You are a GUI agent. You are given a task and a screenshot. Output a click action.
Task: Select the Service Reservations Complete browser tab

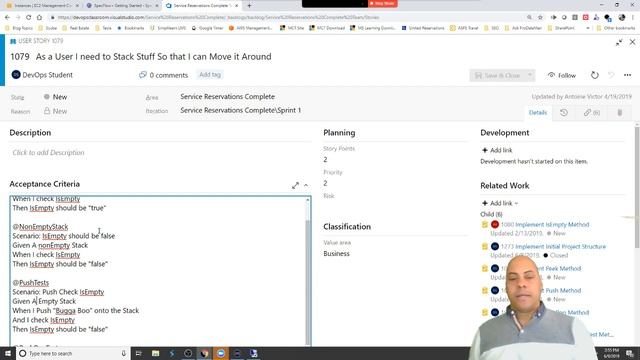(x=202, y=6)
